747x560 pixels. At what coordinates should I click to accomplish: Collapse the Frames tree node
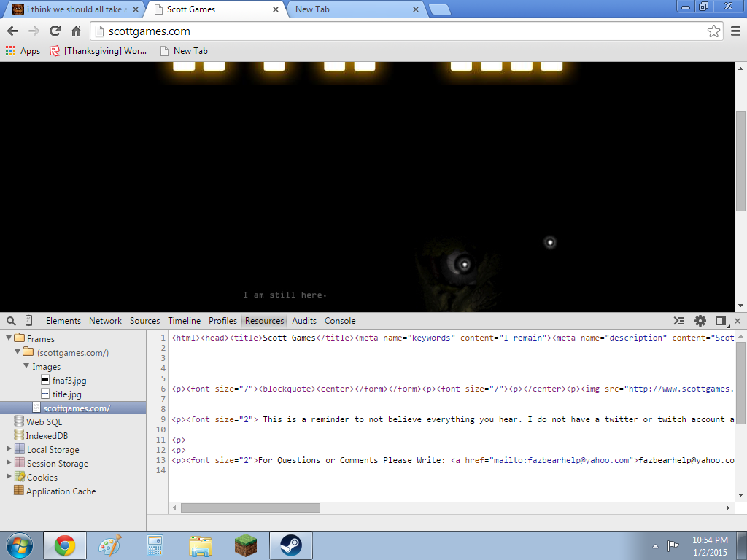[x=9, y=338]
